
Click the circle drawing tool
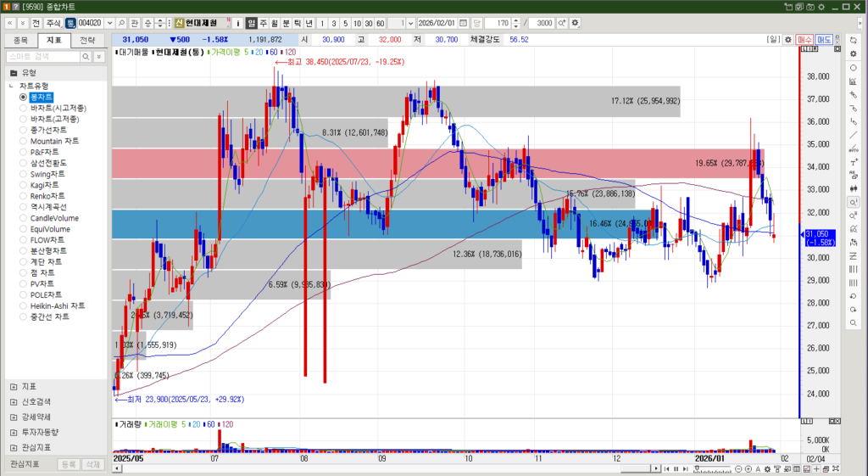tap(853, 67)
